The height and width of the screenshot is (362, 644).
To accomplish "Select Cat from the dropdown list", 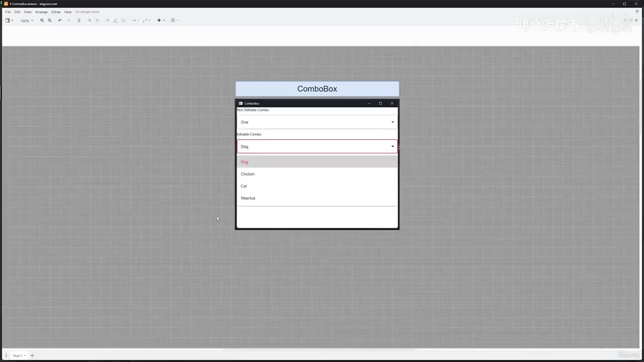I will 317,186.
